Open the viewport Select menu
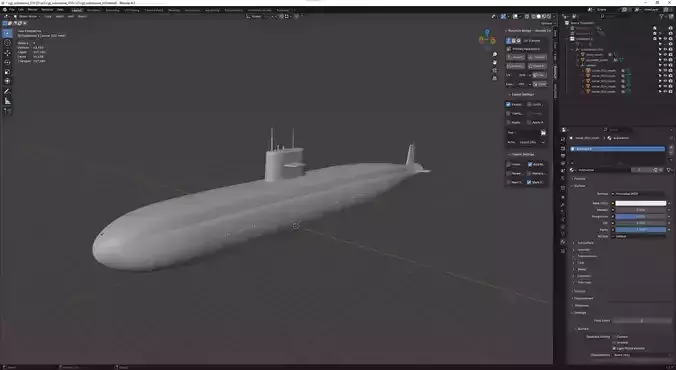 pos(59,16)
